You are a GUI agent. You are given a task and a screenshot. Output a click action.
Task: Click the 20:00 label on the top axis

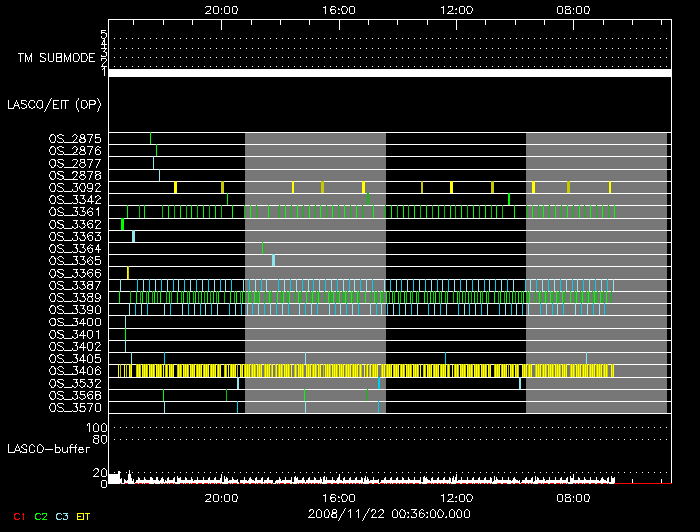[221, 9]
